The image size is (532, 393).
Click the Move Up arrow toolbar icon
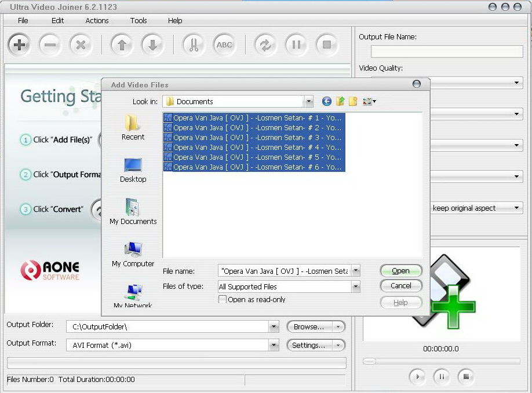click(122, 45)
